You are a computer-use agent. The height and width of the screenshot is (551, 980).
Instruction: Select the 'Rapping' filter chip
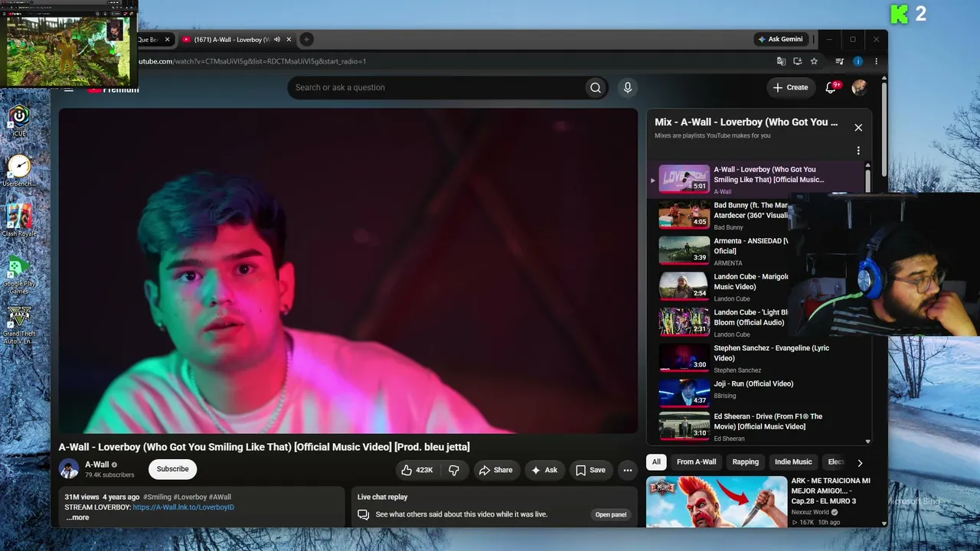pyautogui.click(x=746, y=462)
